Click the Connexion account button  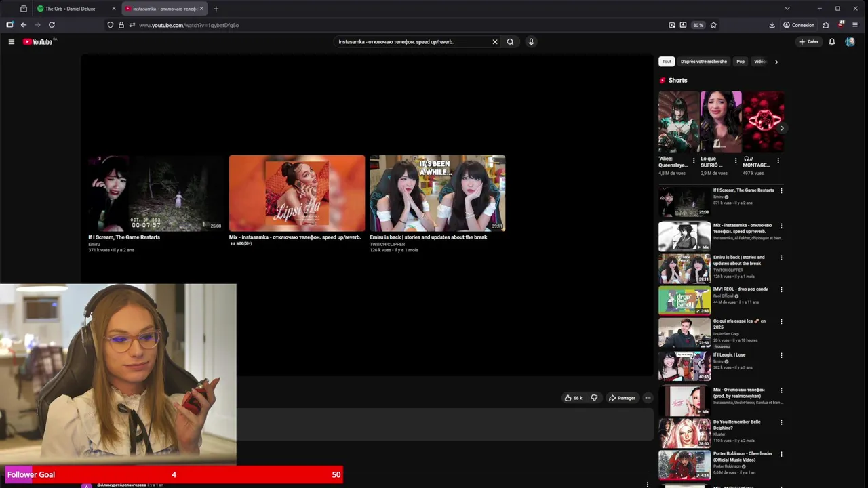799,25
